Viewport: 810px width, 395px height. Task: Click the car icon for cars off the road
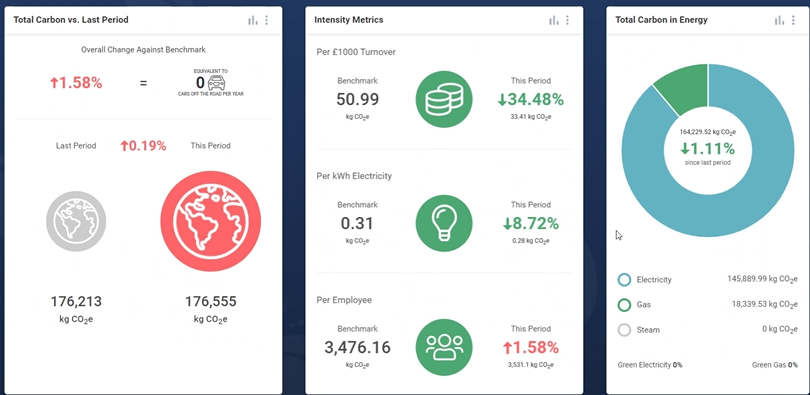pyautogui.click(x=216, y=83)
